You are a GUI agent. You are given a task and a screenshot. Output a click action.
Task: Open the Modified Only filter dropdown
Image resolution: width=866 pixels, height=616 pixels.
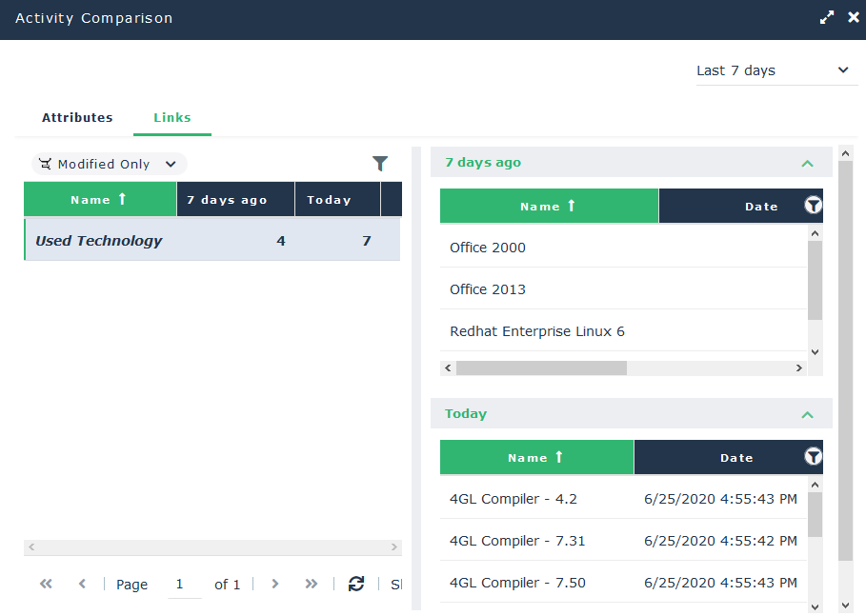point(109,164)
